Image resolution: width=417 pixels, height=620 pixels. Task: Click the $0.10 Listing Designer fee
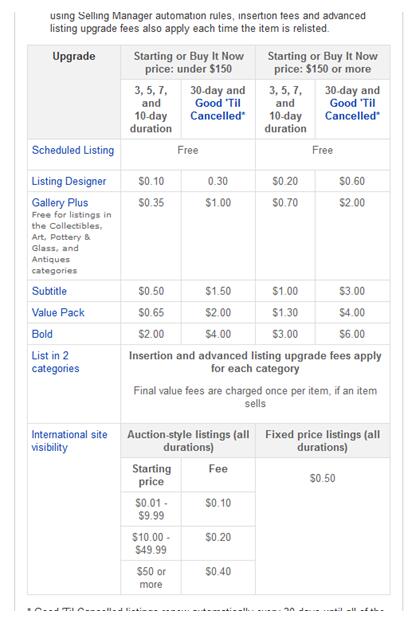pyautogui.click(x=151, y=181)
